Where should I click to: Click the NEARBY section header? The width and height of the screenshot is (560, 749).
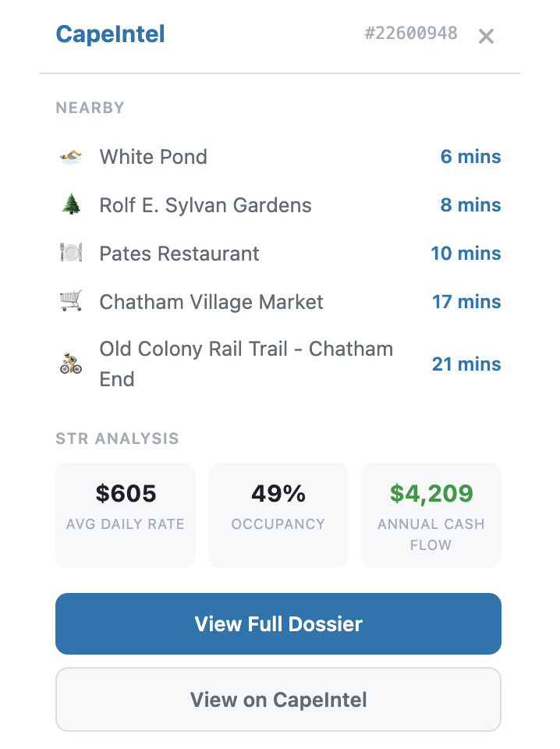click(x=90, y=108)
